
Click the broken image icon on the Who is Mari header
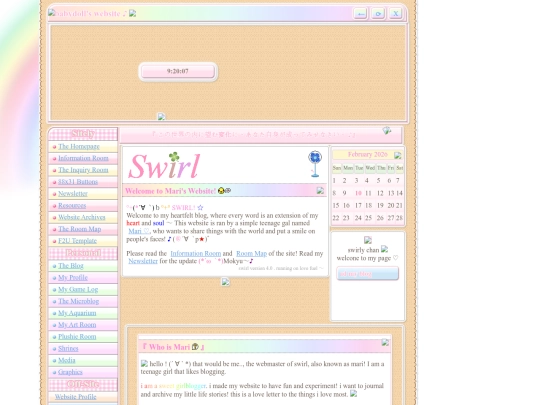point(385,342)
